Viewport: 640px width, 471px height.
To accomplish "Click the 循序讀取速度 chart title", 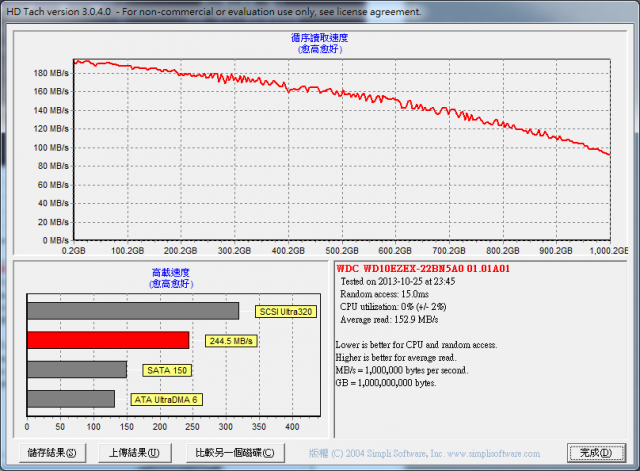I will pyautogui.click(x=320, y=38).
